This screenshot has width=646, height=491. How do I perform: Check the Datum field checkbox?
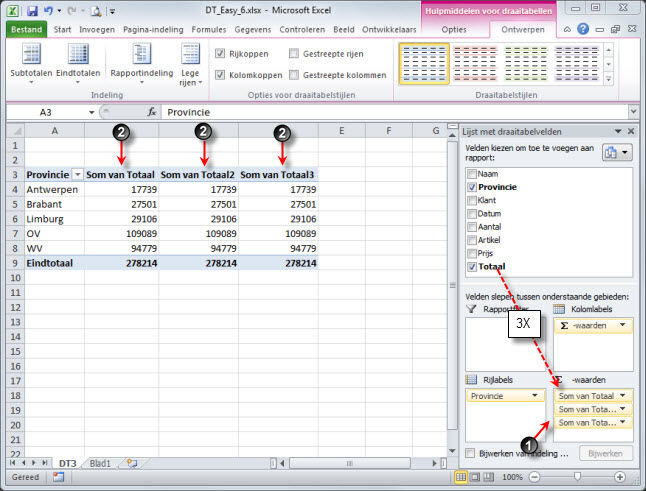(x=472, y=214)
